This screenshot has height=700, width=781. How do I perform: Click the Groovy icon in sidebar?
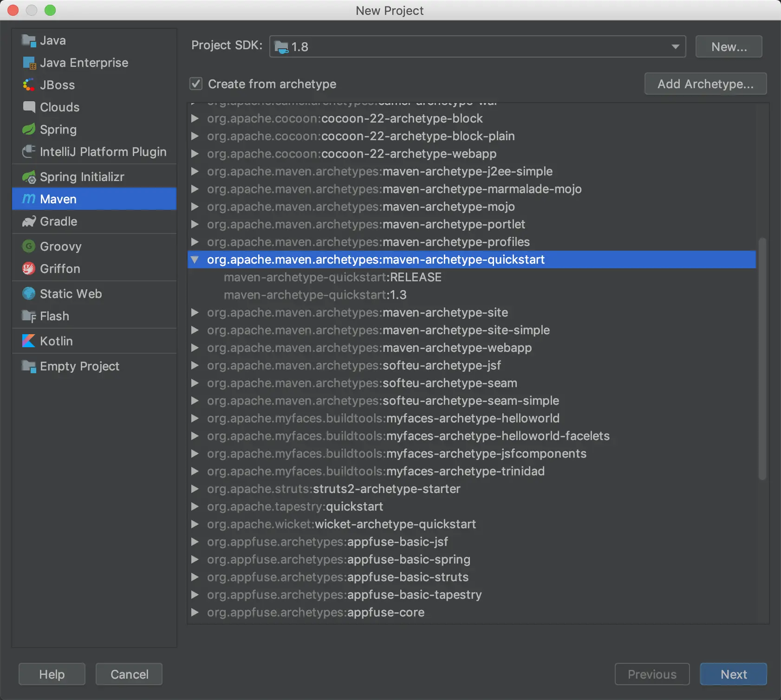[x=29, y=246]
